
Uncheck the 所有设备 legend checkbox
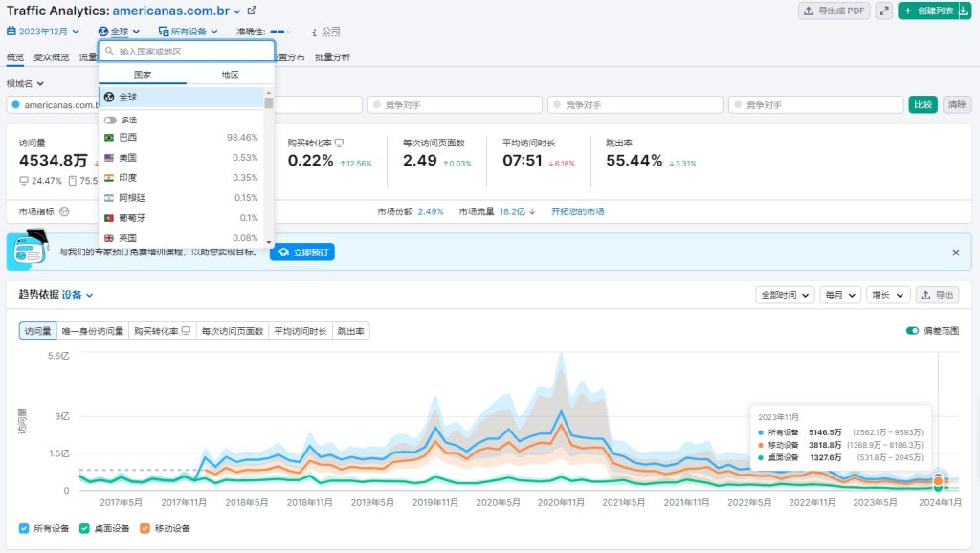click(24, 529)
